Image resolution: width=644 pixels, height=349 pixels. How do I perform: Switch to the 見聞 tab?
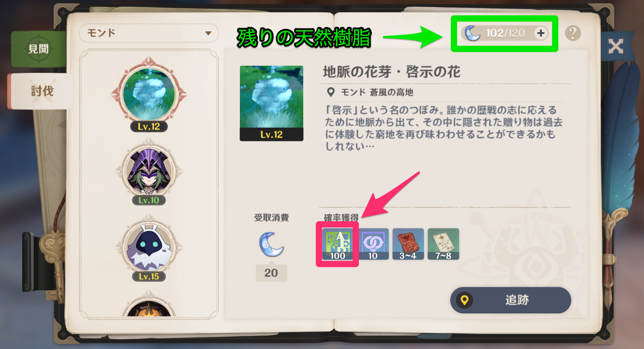pyautogui.click(x=39, y=49)
